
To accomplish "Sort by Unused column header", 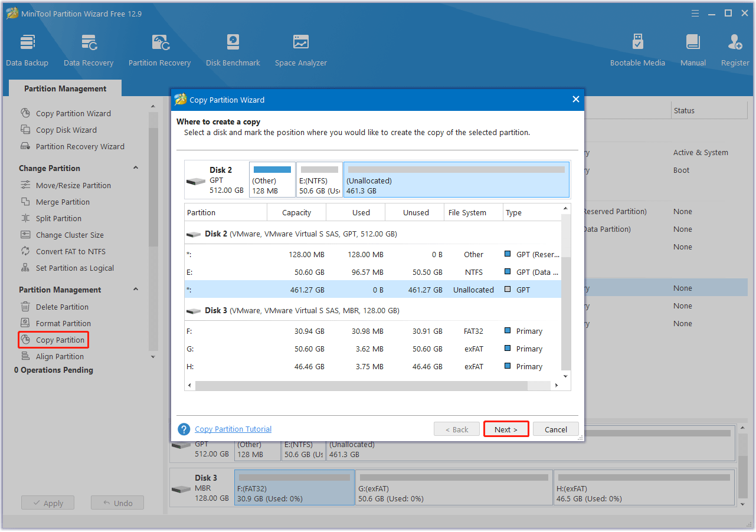I will 415,212.
